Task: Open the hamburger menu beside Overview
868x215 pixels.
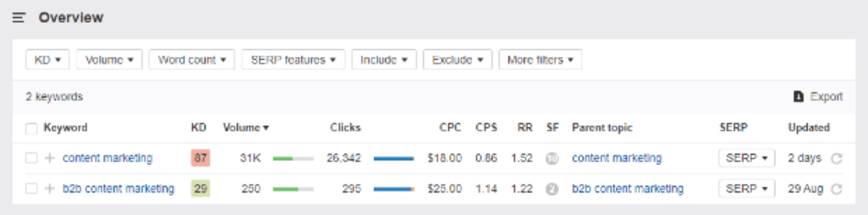Action: 19,18
